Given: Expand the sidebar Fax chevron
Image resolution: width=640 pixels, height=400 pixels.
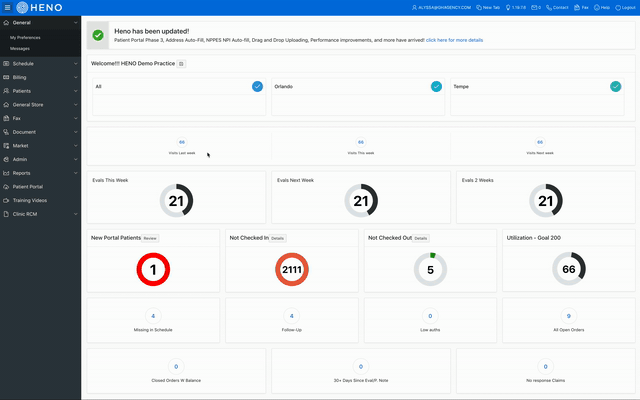Looking at the screenshot, I should [x=76, y=118].
